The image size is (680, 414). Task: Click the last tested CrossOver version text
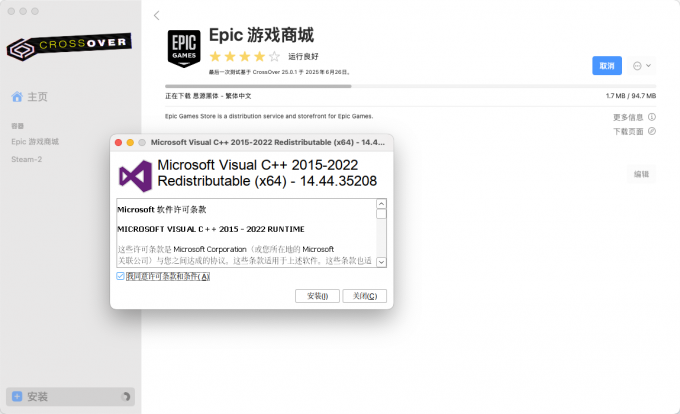(x=279, y=72)
